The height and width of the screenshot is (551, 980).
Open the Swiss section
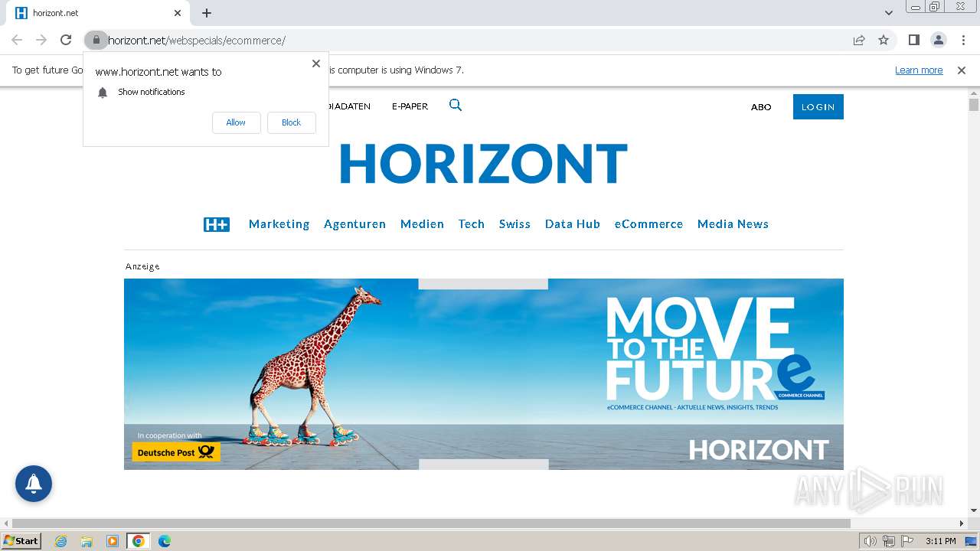click(514, 224)
